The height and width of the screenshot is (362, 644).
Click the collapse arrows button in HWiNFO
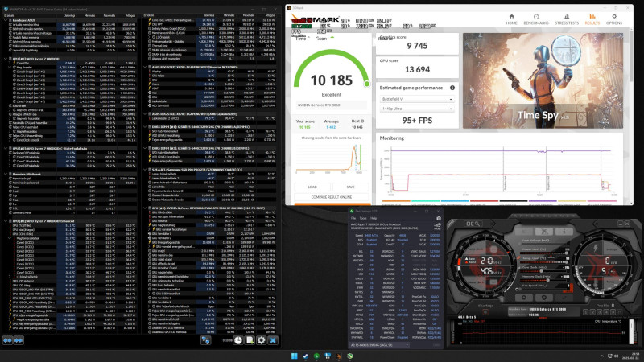[x=19, y=340]
